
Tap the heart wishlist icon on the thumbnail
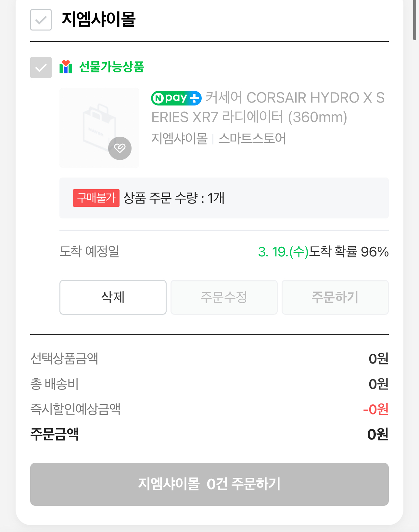click(x=120, y=148)
